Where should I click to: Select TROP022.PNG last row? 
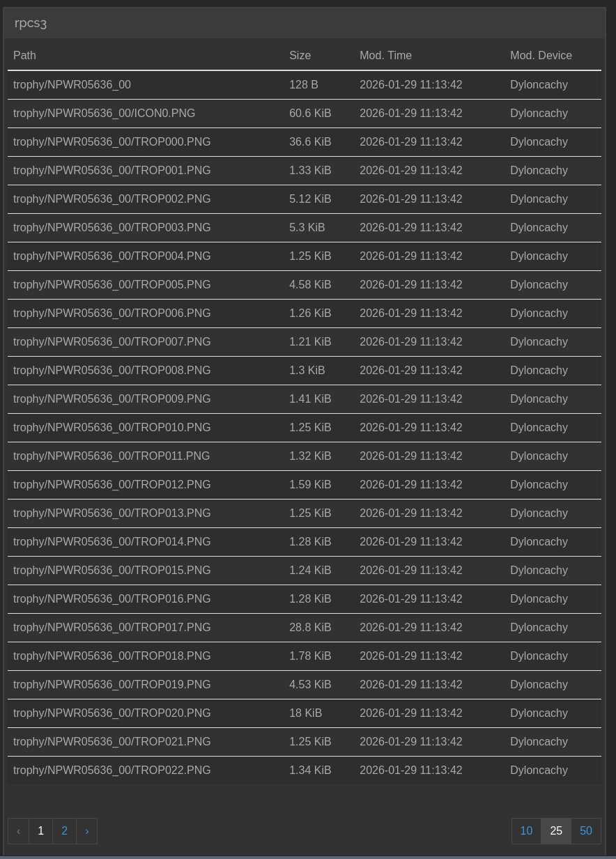(x=111, y=770)
